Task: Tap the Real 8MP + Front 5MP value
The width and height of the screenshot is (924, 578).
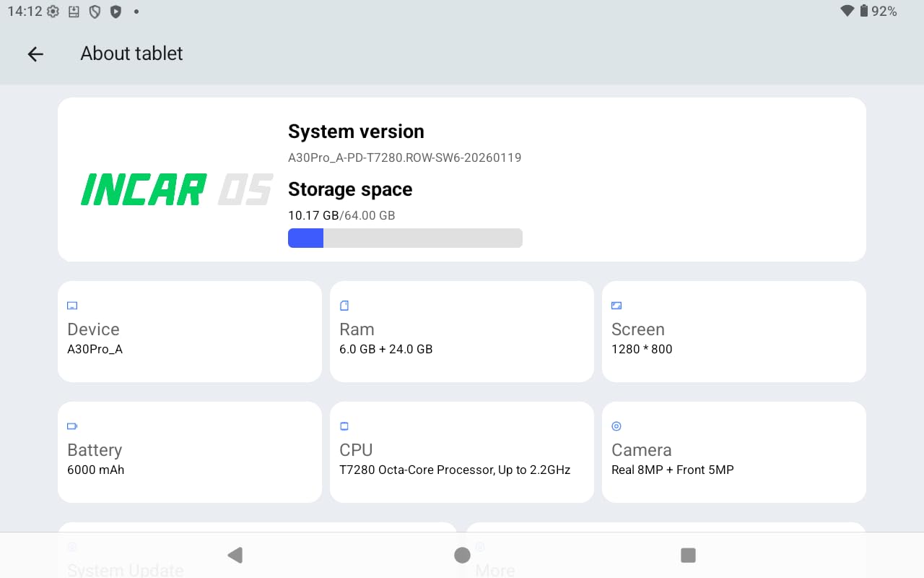Action: click(x=673, y=470)
